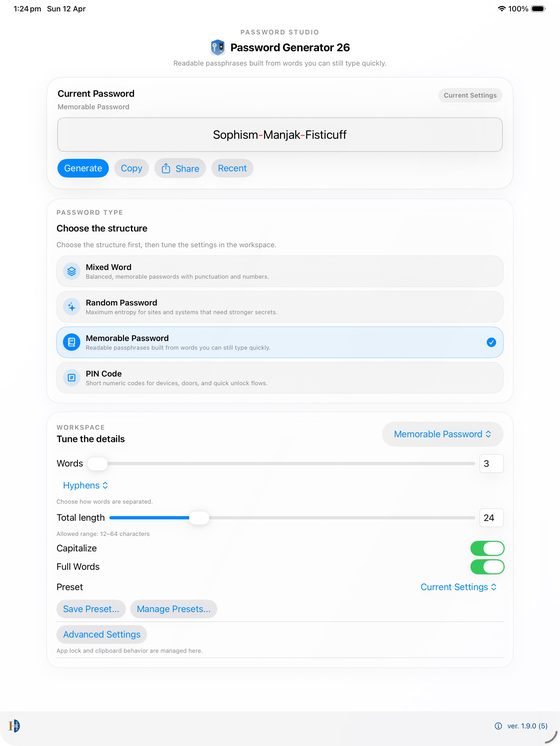
Task: Open the Memorable Password workspace dropdown
Action: (442, 434)
